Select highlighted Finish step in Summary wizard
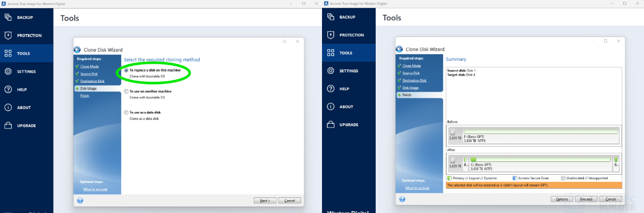 pyautogui.click(x=419, y=95)
